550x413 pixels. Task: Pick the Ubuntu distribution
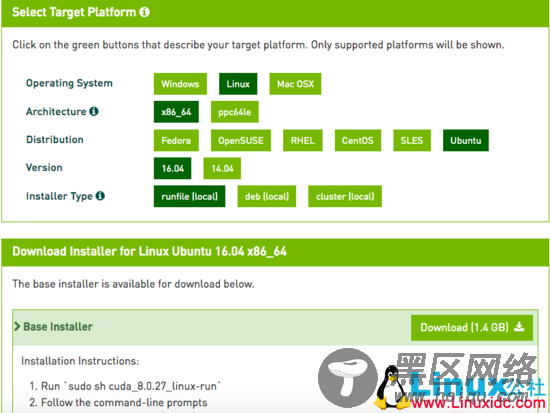pos(465,140)
